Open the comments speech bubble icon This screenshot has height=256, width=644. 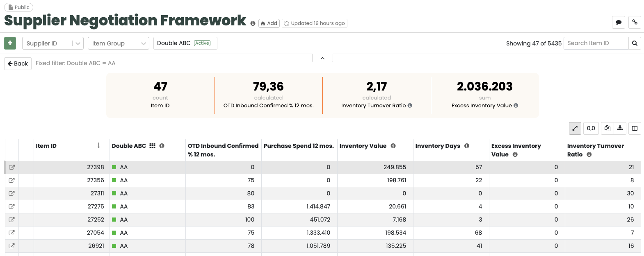pos(619,23)
